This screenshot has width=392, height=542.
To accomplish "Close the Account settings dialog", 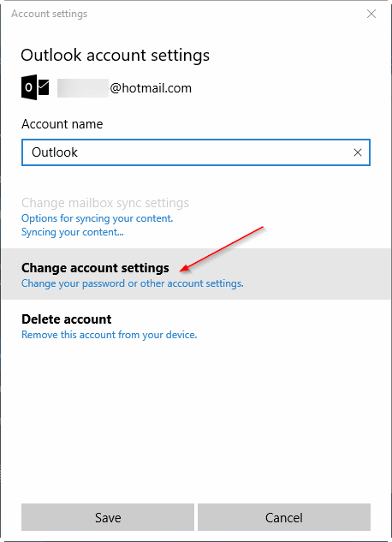I will point(371,14).
